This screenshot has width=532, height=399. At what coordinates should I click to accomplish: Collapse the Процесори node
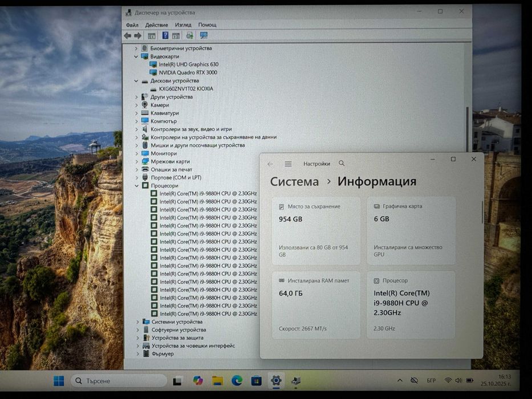tap(137, 186)
